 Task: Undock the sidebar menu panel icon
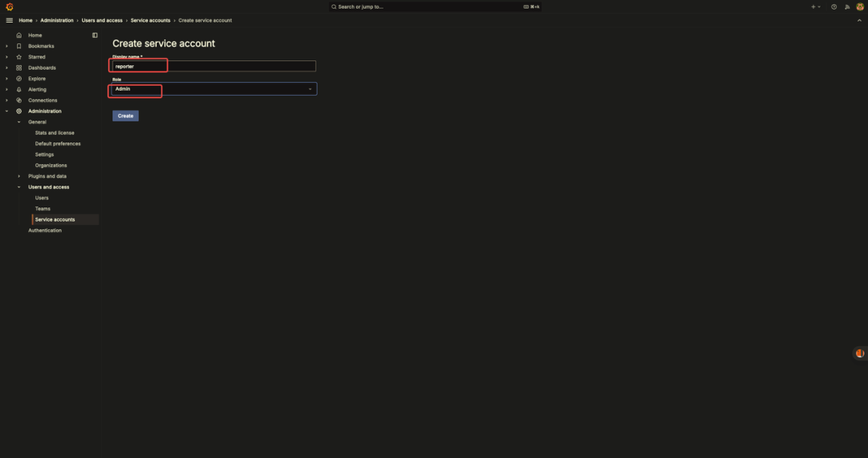95,35
